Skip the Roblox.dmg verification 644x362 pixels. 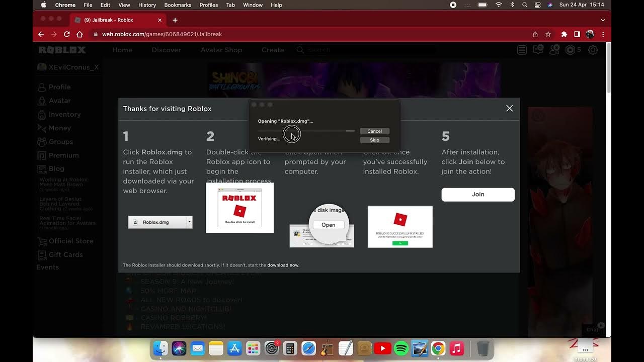tap(374, 140)
